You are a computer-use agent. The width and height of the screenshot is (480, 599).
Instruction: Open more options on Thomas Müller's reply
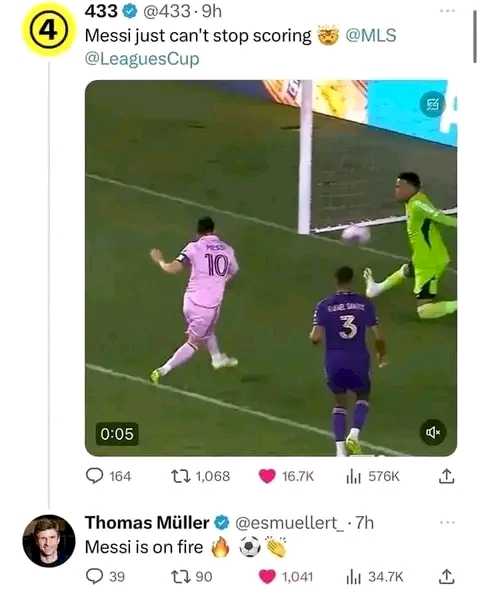(447, 522)
